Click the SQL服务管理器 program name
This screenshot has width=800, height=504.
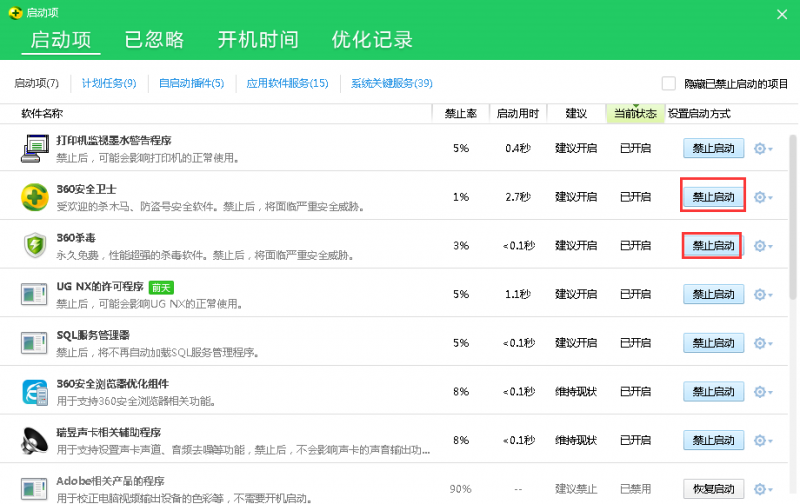tap(93, 335)
